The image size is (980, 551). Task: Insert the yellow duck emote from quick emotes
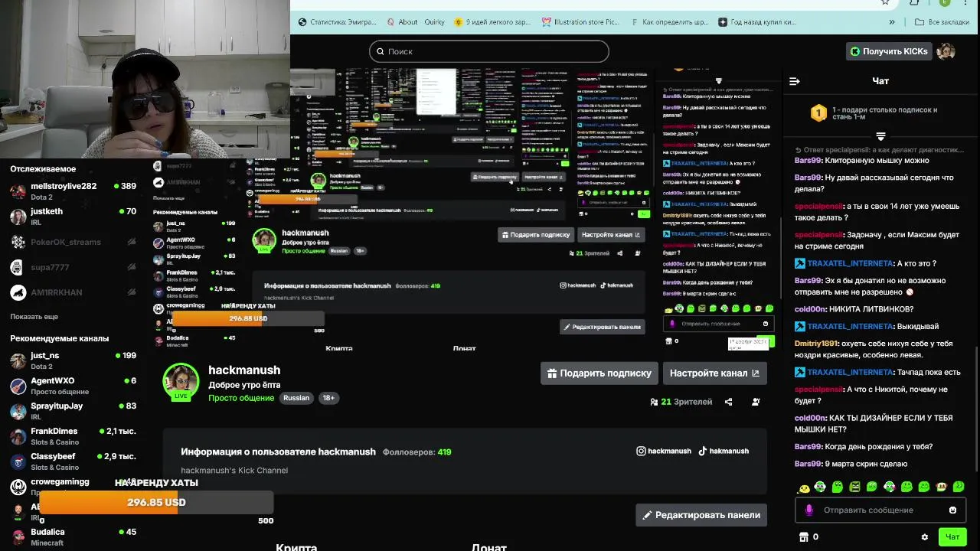point(804,487)
